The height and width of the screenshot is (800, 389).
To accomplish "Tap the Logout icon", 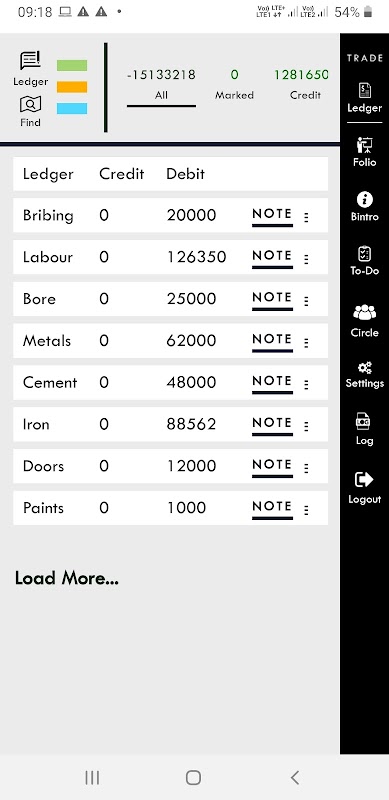I will point(364,480).
